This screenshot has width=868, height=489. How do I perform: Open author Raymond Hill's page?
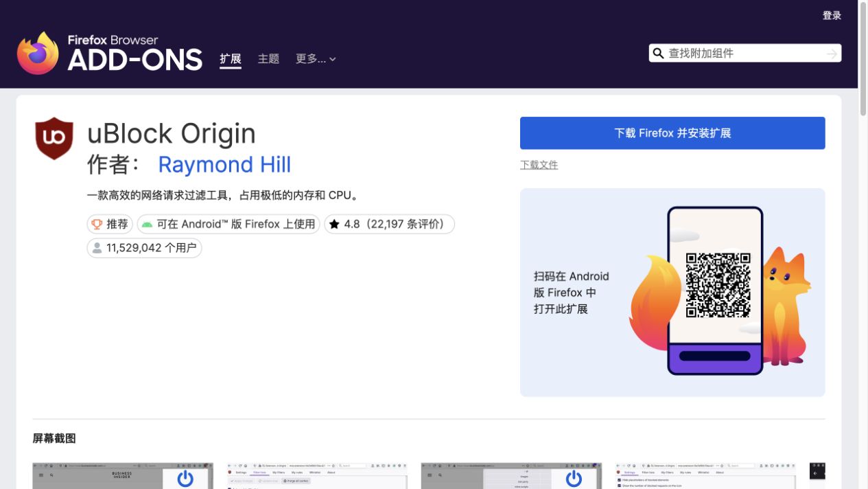(224, 165)
